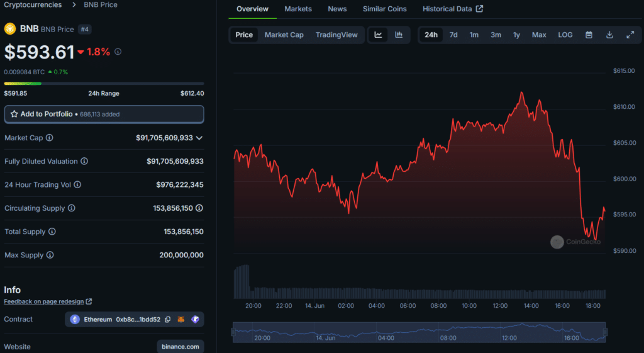Viewport: 644px width, 353px height.
Task: Click the Total Supply 153,856,150 value
Action: click(x=183, y=232)
